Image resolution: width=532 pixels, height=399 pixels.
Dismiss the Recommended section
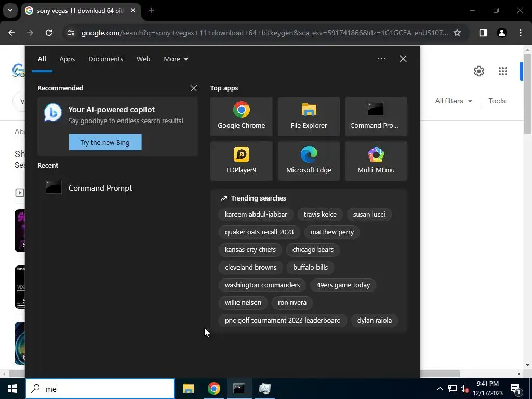194,88
